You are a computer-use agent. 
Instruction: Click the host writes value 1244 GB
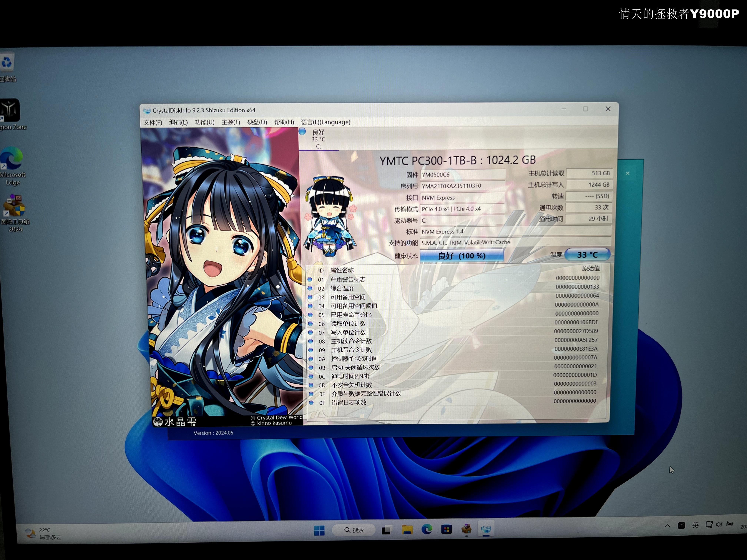[x=589, y=185]
